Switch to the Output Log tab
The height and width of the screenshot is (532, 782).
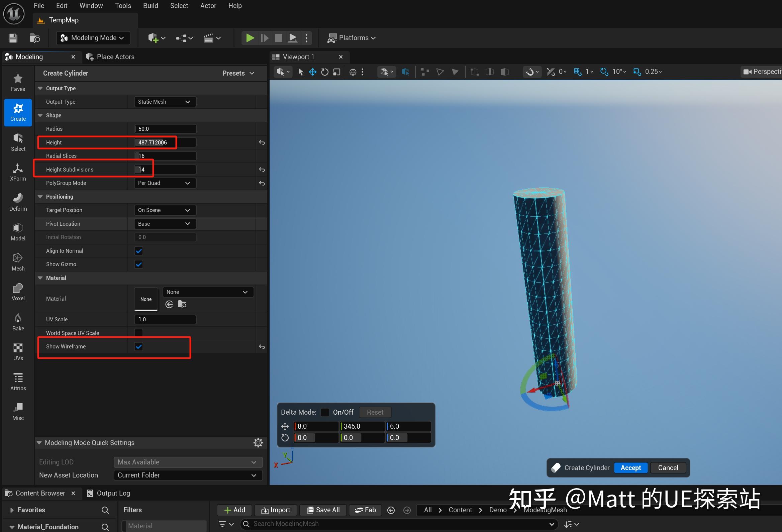113,493
